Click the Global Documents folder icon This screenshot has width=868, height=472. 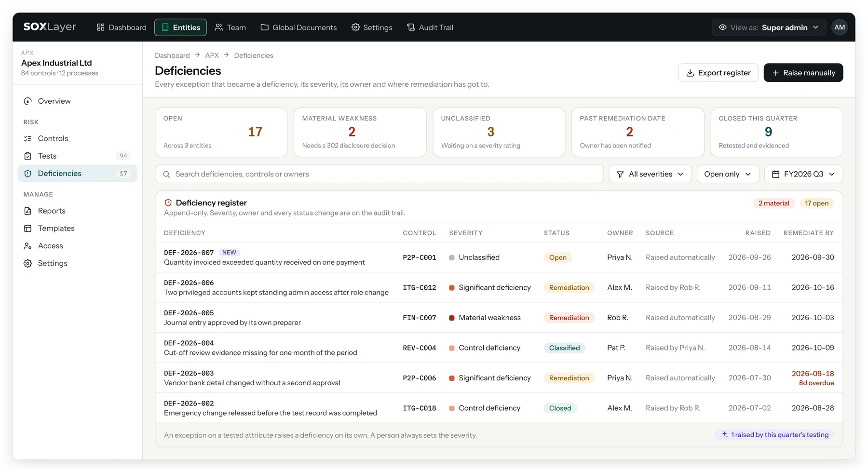264,27
